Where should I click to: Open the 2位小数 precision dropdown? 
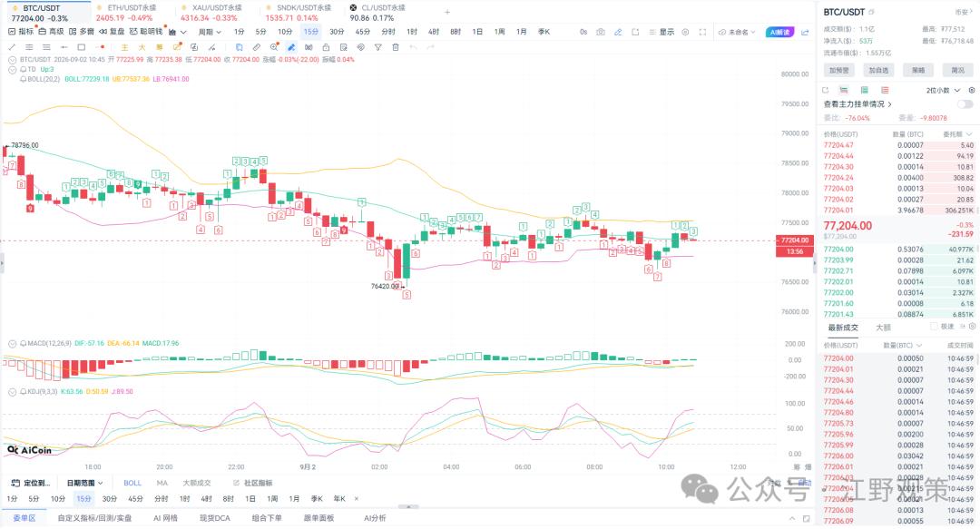coord(943,91)
